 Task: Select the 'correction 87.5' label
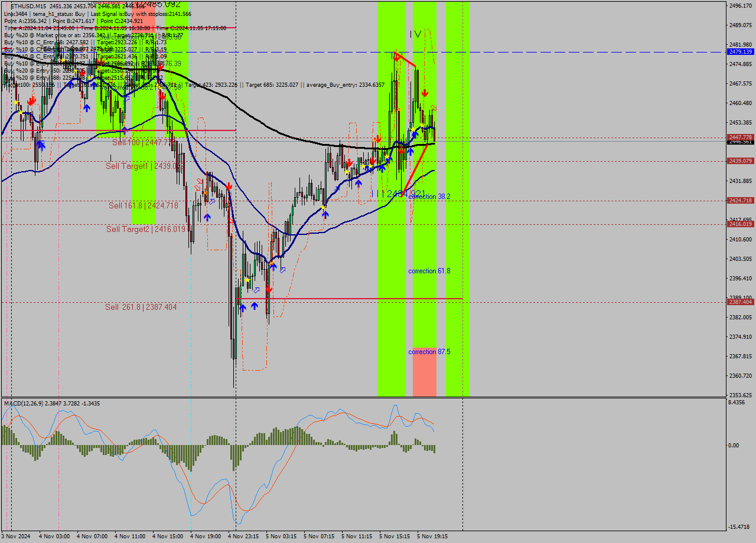pos(429,352)
